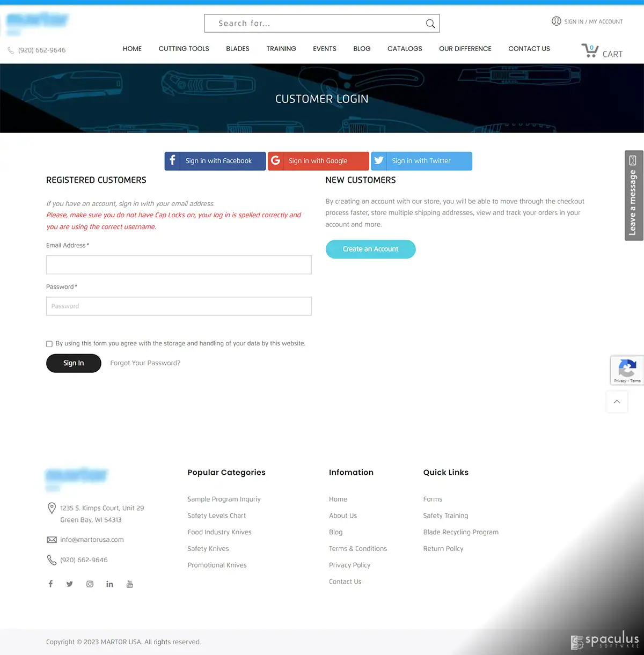Viewport: 644px width, 655px height.
Task: Open Return Policy quick link
Action: (443, 549)
